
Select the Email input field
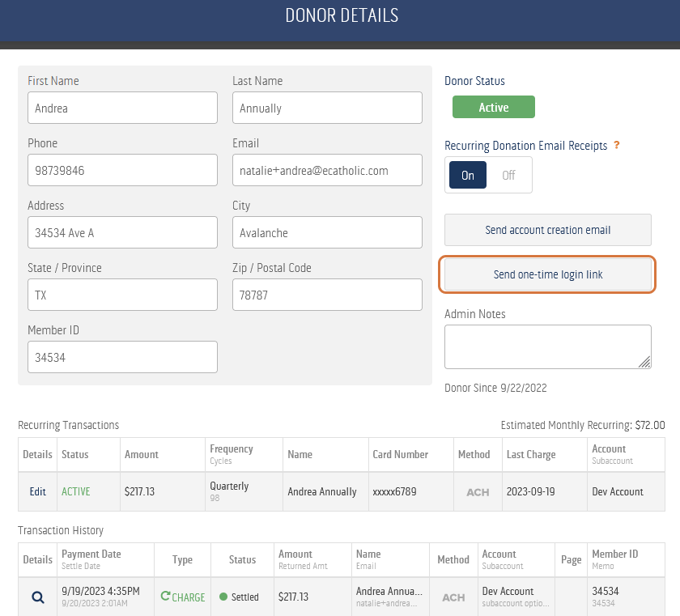327,170
